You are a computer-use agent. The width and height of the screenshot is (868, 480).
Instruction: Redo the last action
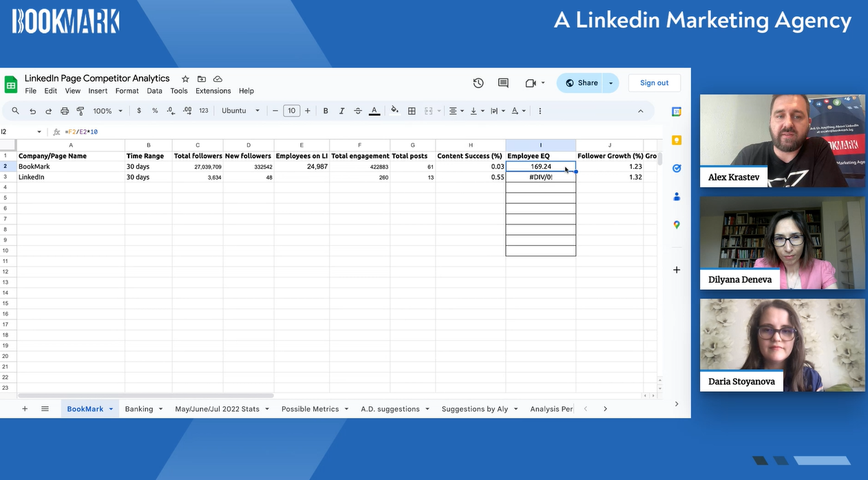48,111
